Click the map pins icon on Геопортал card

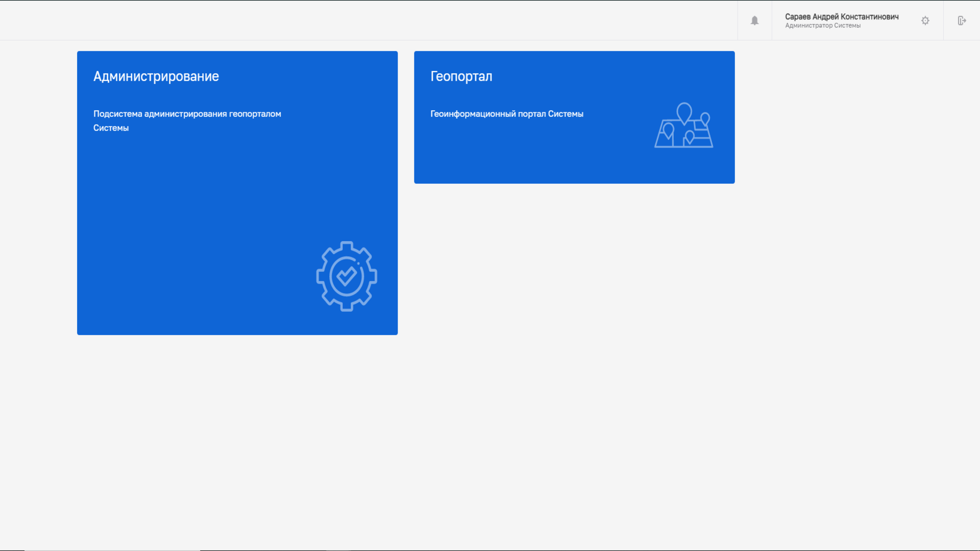pos(684,126)
